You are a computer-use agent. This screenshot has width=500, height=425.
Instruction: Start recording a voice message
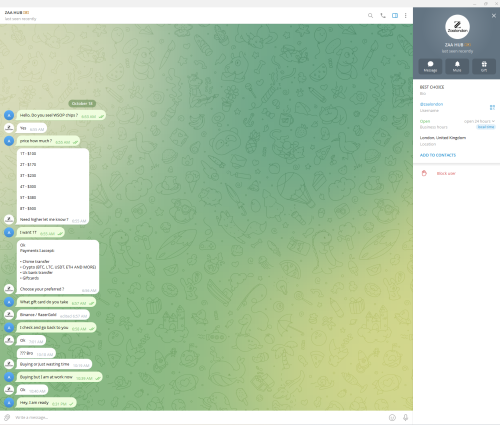[405, 417]
